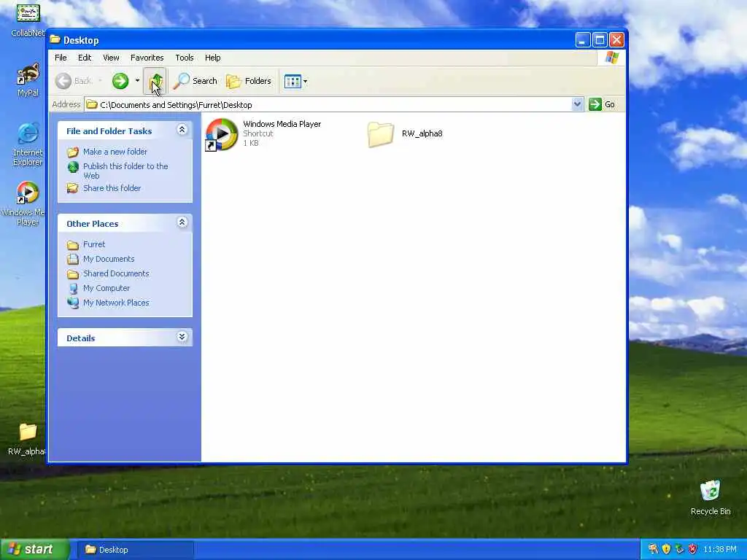Click the Desktop taskbar button
Viewport: 747px width, 560px height.
click(x=135, y=550)
